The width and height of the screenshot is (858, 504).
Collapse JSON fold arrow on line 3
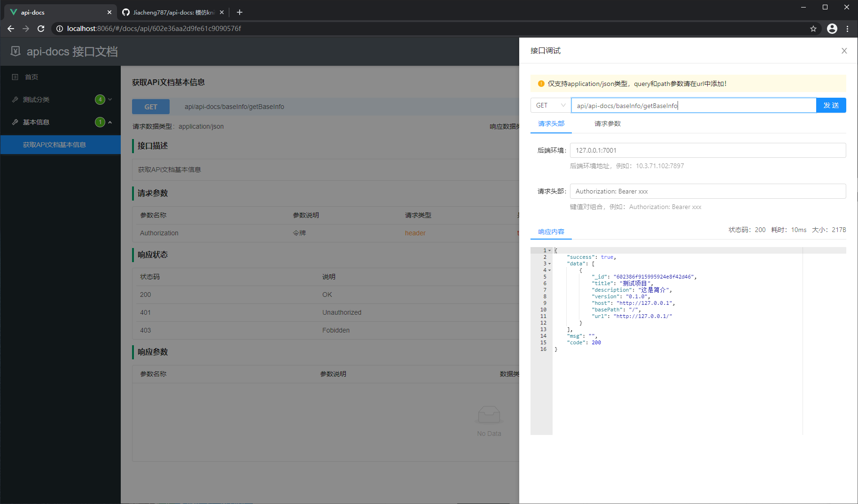[x=550, y=264]
